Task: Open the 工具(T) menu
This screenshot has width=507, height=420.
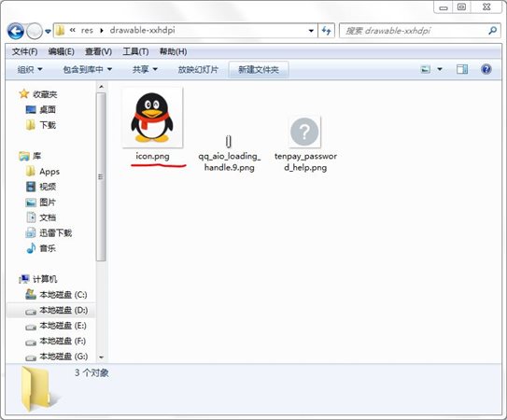Action: pos(135,51)
